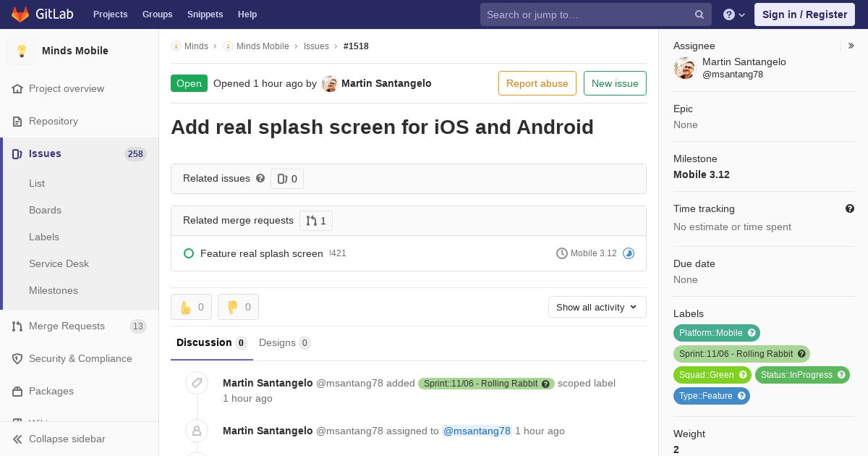Click the Security & Compliance shield icon
The height and width of the screenshot is (456, 868).
click(x=17, y=358)
